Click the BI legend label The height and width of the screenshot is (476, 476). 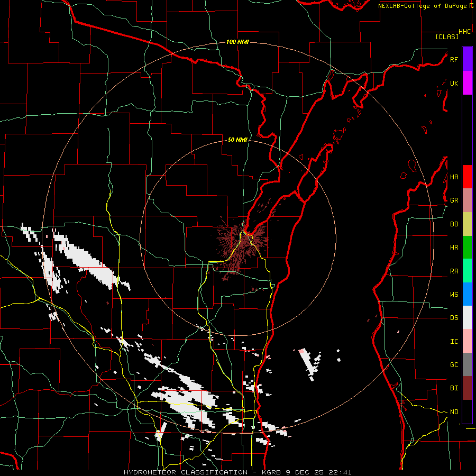click(454, 388)
